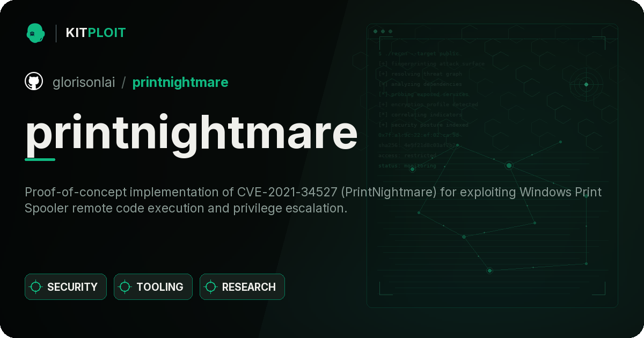Select the RESEARCH tag
Image resolution: width=644 pixels, height=338 pixels.
click(x=242, y=287)
